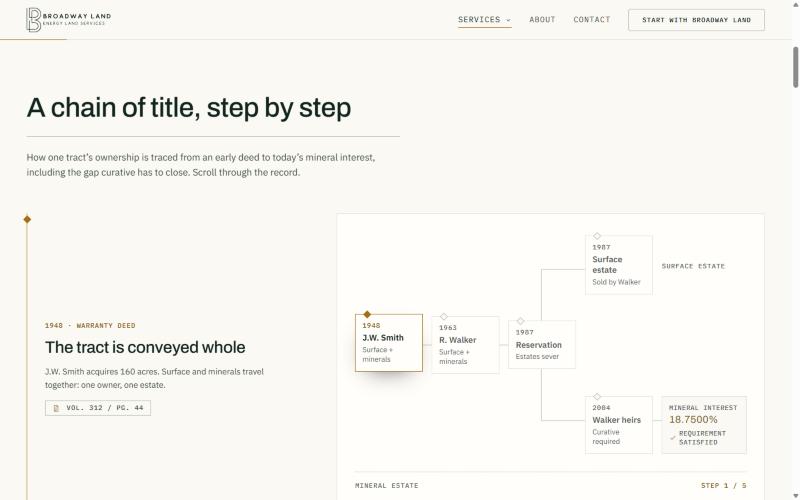Image resolution: width=800 pixels, height=500 pixels.
Task: Expand the Services dropdown chevron
Action: click(508, 20)
